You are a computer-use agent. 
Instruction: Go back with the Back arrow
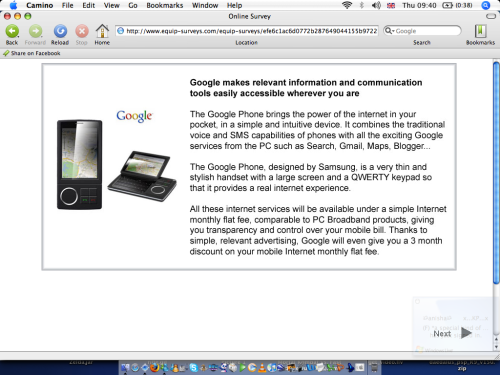click(x=12, y=32)
